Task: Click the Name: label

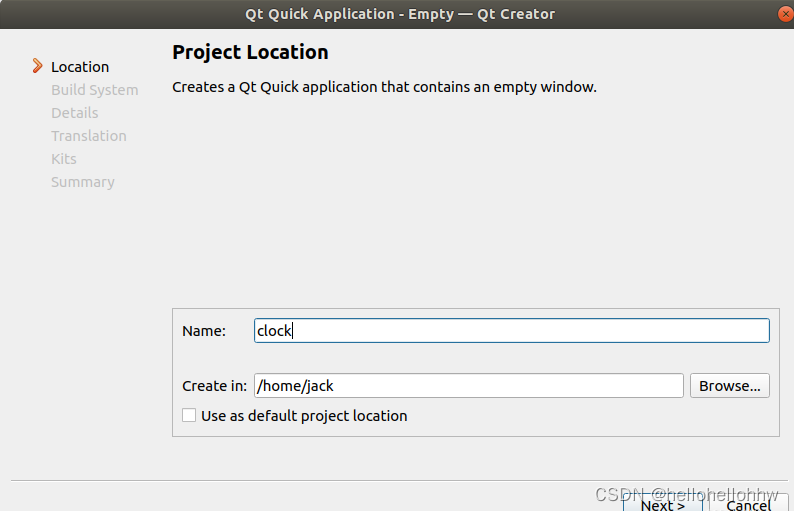Action: (x=204, y=331)
